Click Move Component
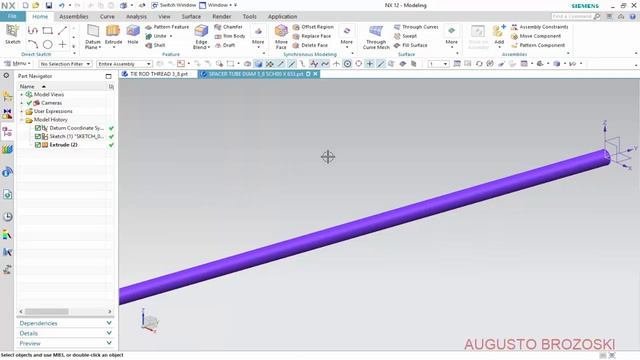 (x=536, y=36)
